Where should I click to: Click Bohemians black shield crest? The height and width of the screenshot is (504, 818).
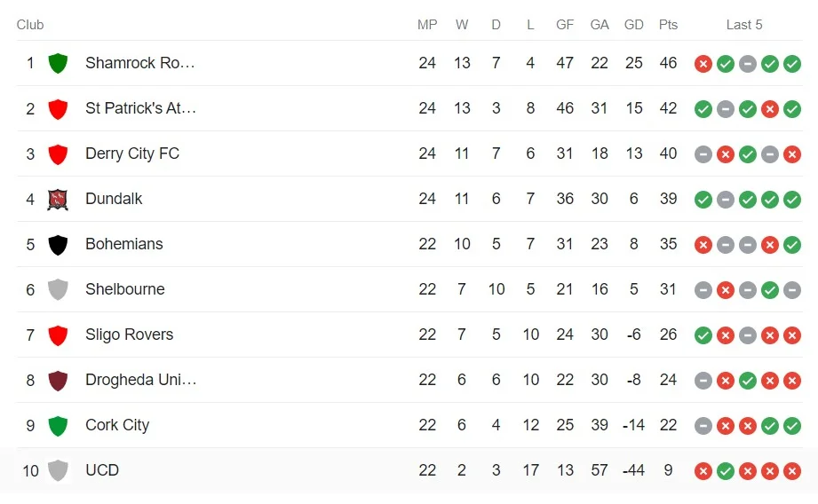click(x=58, y=244)
